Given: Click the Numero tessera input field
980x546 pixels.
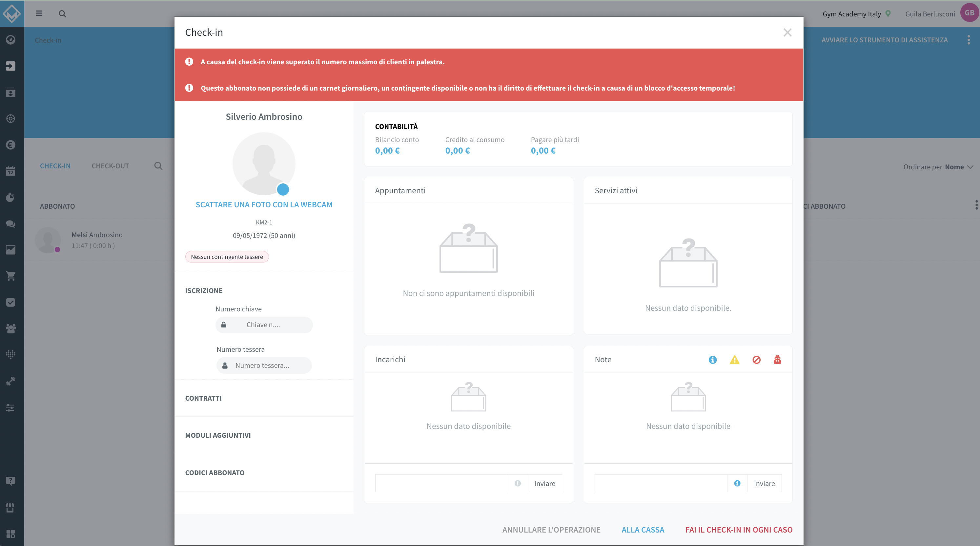Looking at the screenshot, I should pyautogui.click(x=264, y=365).
